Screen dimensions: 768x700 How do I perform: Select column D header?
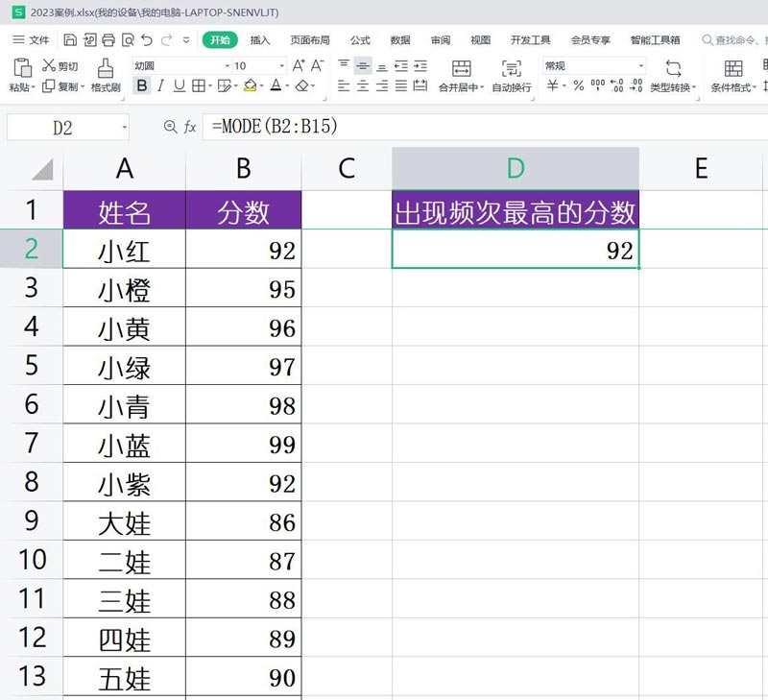click(x=516, y=168)
